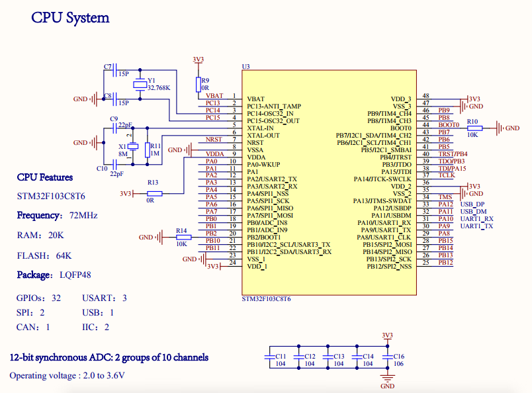Select the XTAL-IN pin name
The height and width of the screenshot is (393, 532).
pos(260,128)
